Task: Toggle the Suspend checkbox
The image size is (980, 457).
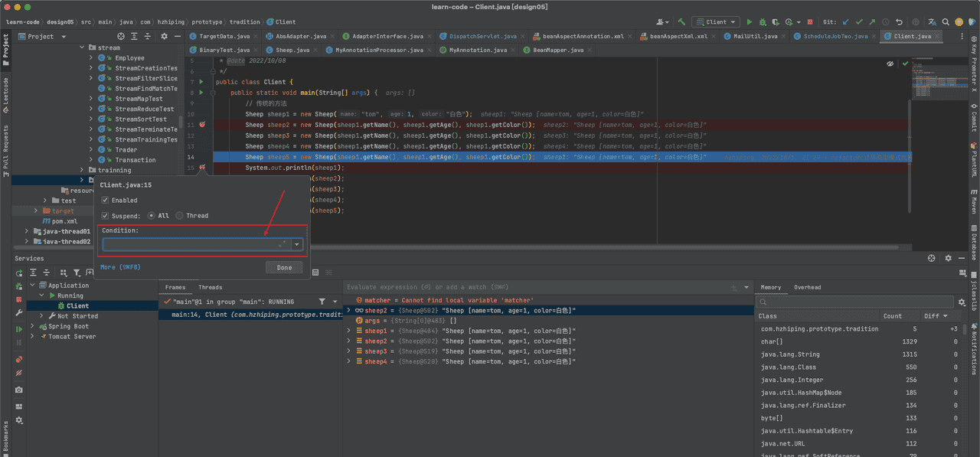Action: (x=106, y=216)
